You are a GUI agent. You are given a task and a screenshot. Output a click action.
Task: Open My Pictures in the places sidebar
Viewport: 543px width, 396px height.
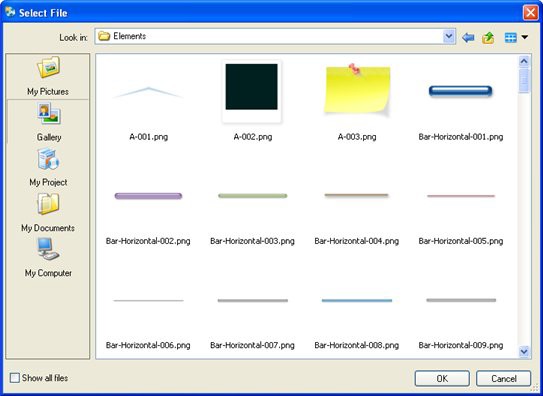[x=48, y=76]
